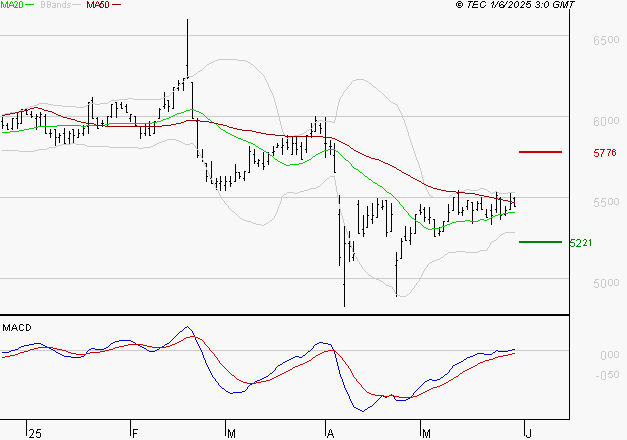The image size is (627, 440).
Task: Click the 25 year label on time axis
Action: click(x=35, y=434)
